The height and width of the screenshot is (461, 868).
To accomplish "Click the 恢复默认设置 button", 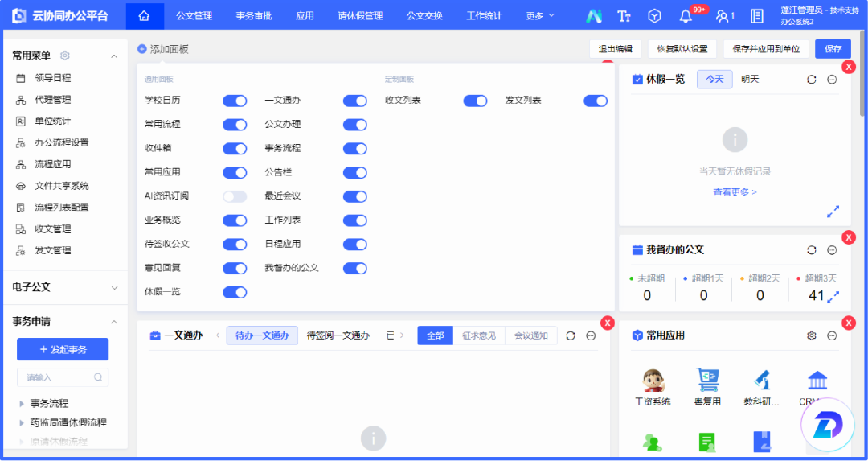I will [682, 49].
